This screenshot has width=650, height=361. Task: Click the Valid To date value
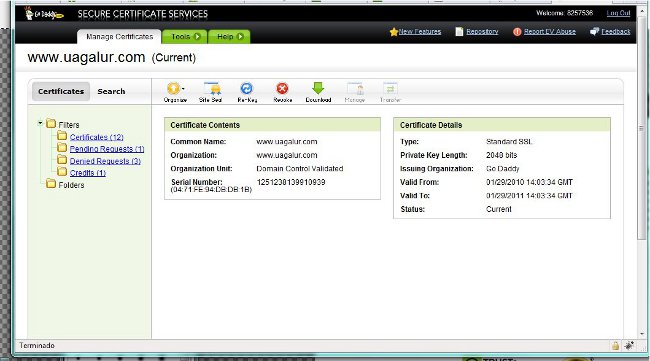tap(529, 196)
